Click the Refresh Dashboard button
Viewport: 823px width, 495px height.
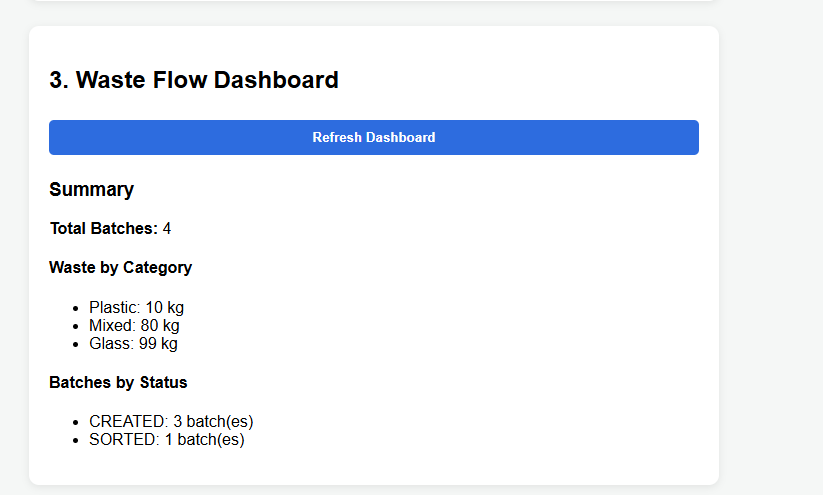pyautogui.click(x=374, y=138)
